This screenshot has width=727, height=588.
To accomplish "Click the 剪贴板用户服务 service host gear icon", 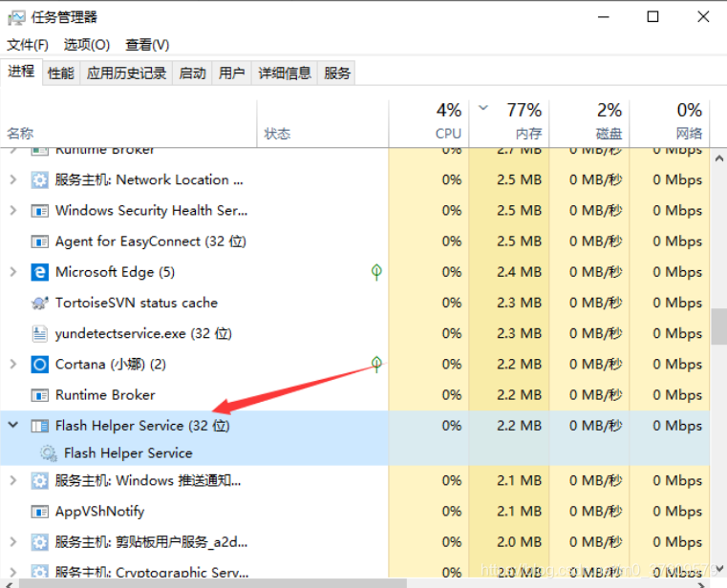I will click(40, 542).
